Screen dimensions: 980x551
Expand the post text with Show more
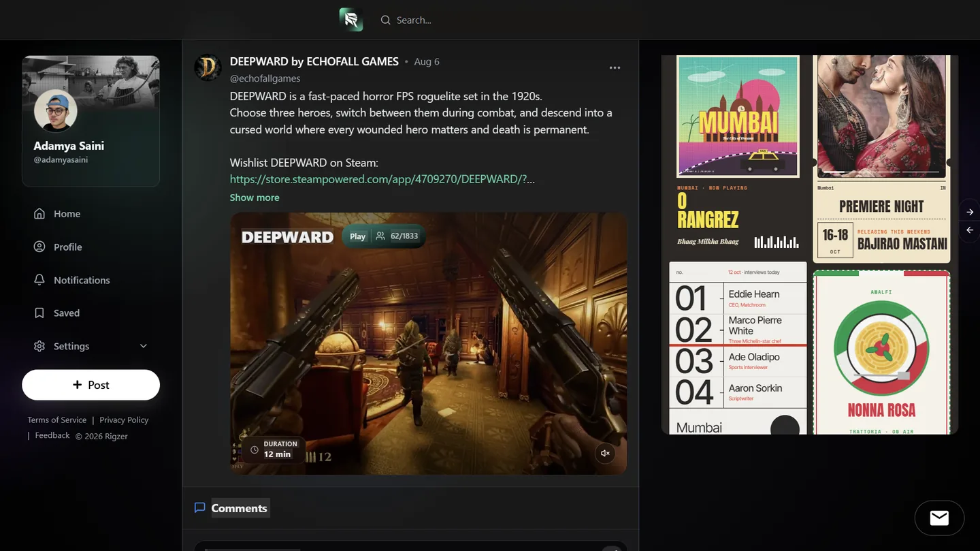(x=255, y=198)
